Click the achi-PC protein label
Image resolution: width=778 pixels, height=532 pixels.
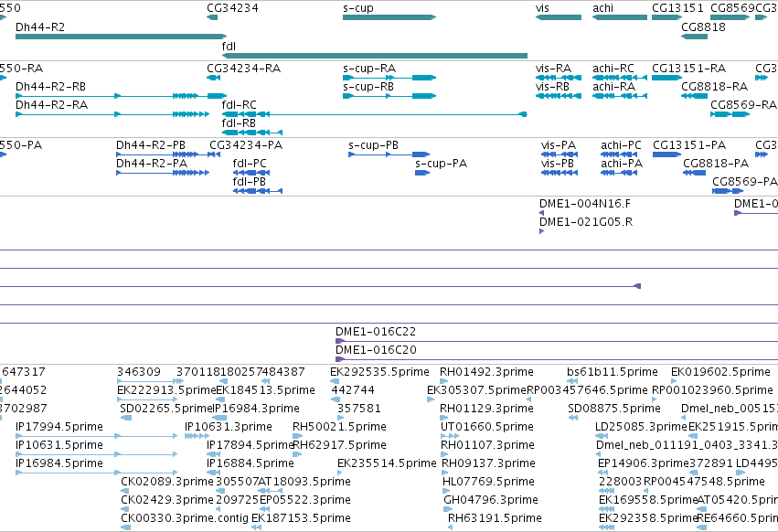pos(621,145)
